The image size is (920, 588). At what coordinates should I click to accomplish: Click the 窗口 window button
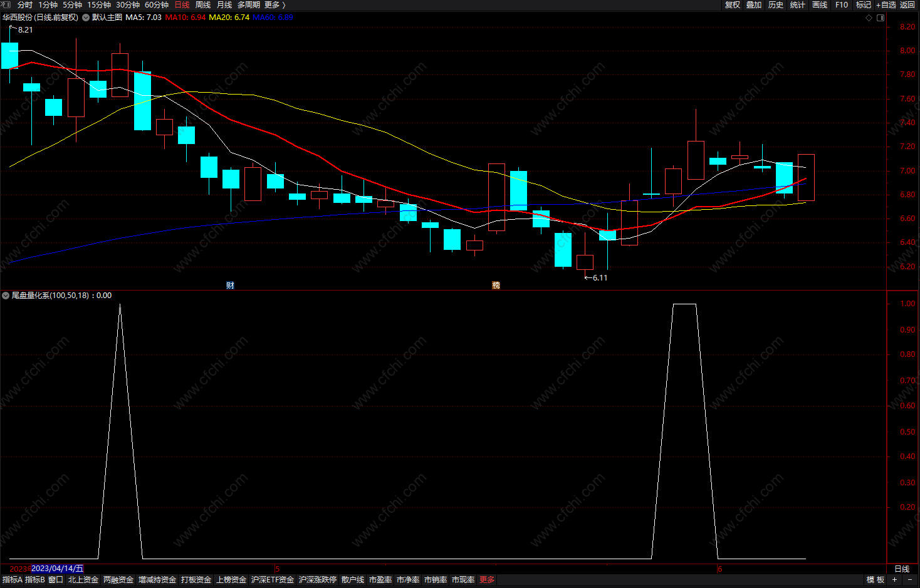coord(56,580)
